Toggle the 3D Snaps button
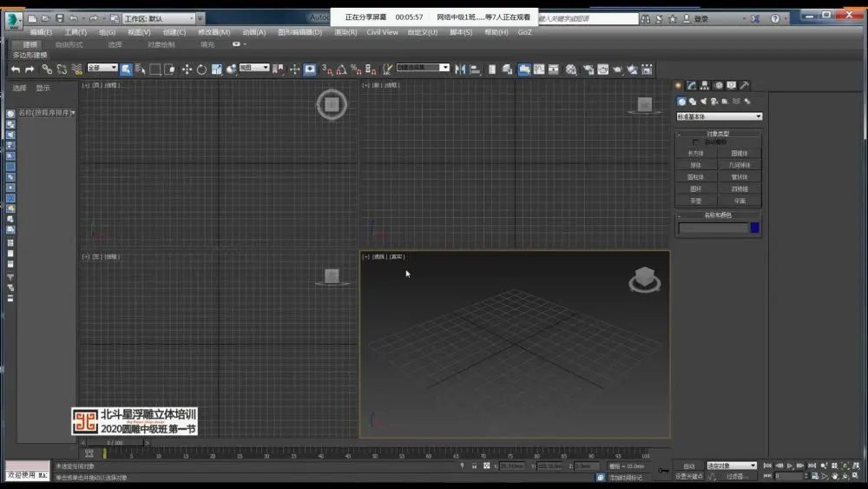The width and height of the screenshot is (868, 489). [326, 69]
